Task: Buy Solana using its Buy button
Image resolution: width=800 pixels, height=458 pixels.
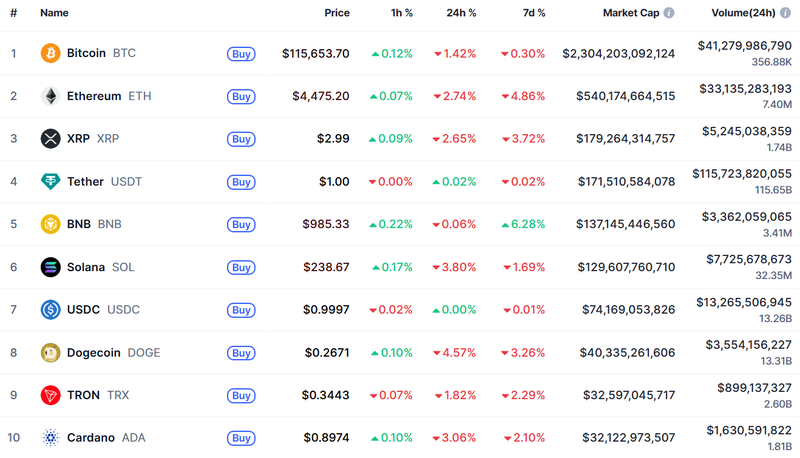Action: pyautogui.click(x=240, y=267)
